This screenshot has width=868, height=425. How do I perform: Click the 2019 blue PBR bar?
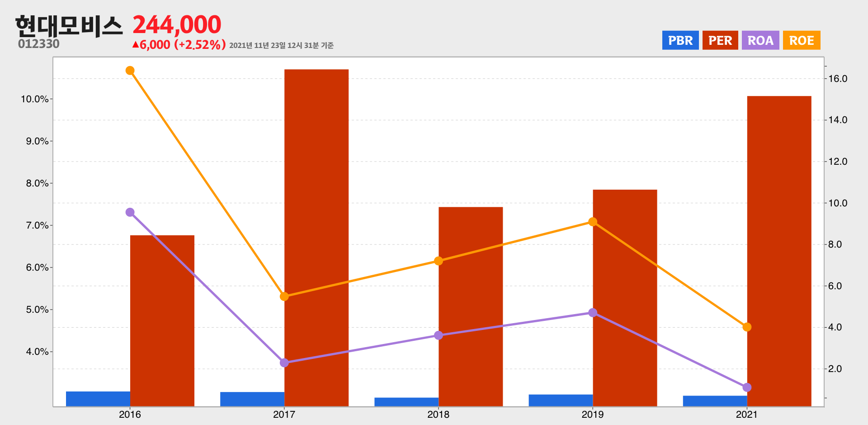click(561, 401)
